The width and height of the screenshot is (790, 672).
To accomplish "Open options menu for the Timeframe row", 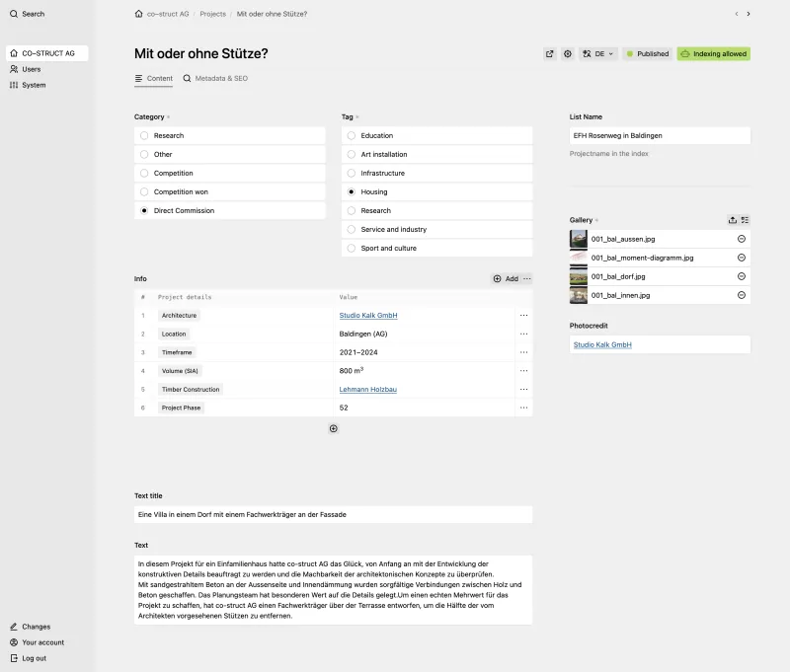I will [x=523, y=352].
